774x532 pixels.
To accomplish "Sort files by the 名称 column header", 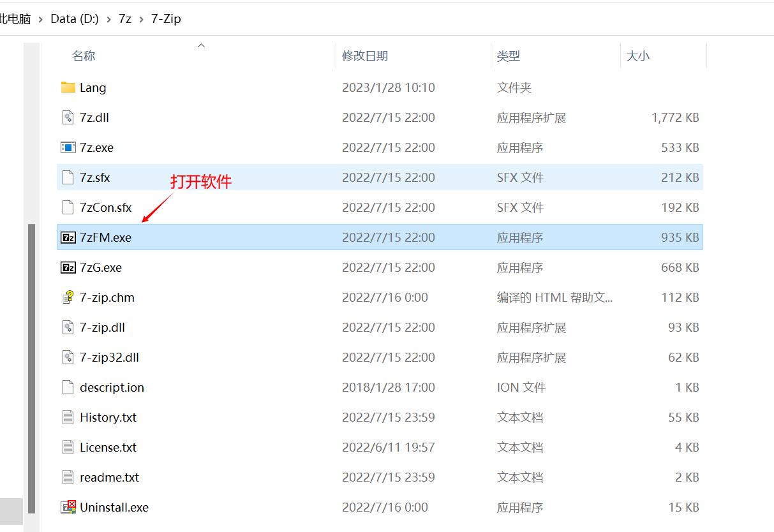I will 84,56.
